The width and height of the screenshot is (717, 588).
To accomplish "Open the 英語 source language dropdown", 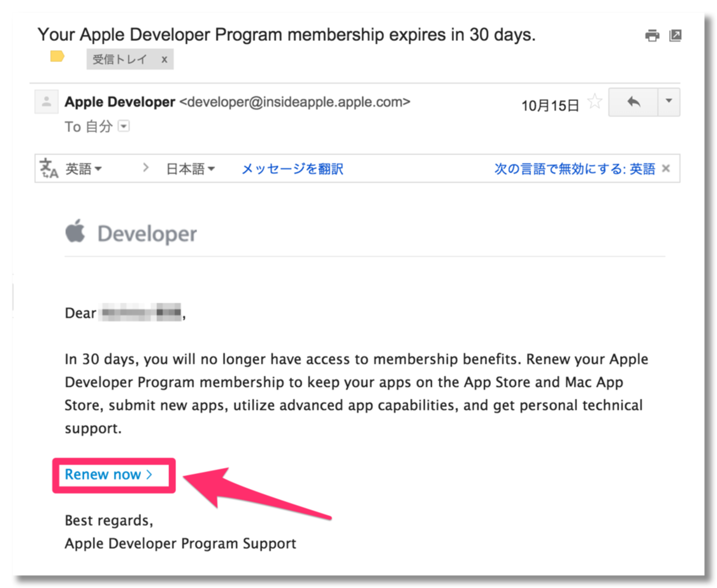I will (x=84, y=169).
